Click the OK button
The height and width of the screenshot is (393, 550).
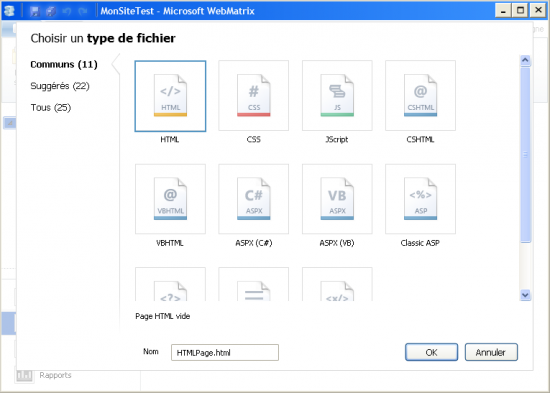[x=431, y=352]
